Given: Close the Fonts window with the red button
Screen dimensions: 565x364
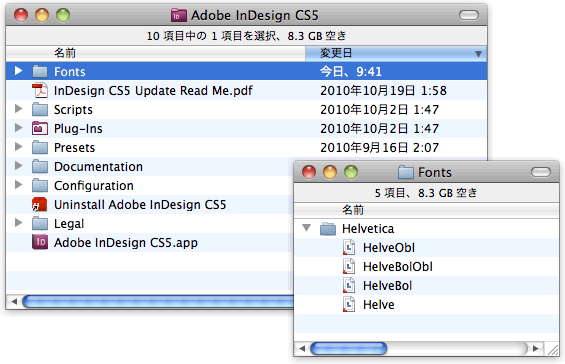Looking at the screenshot, I should click(x=309, y=172).
